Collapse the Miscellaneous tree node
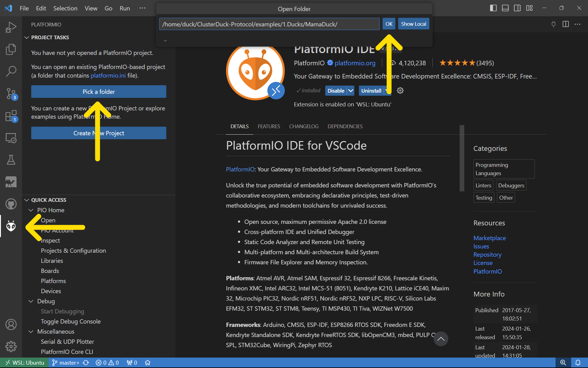This screenshot has height=368, width=588. [31, 332]
